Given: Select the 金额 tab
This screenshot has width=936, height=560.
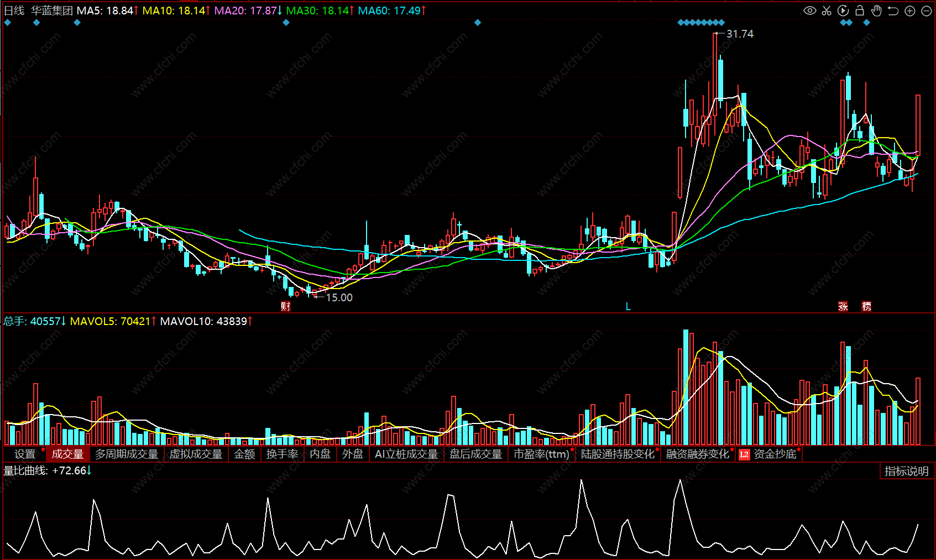Looking at the screenshot, I should pyautogui.click(x=244, y=454).
